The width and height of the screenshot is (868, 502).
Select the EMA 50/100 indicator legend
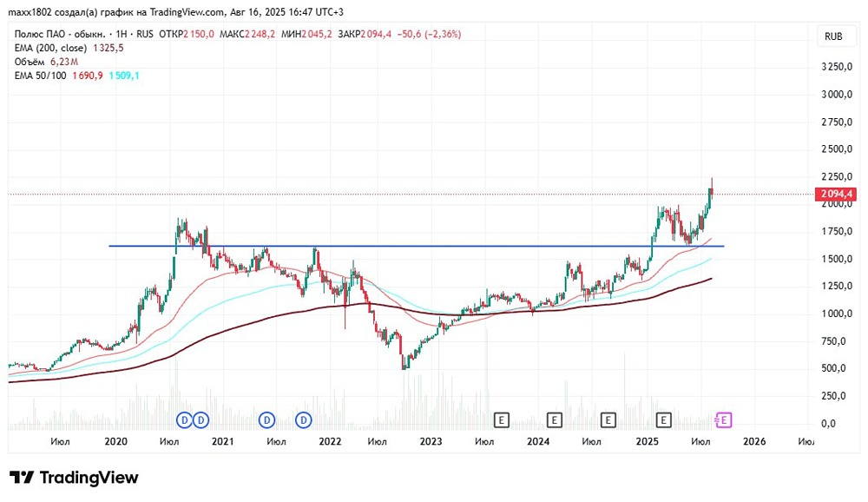point(77,76)
